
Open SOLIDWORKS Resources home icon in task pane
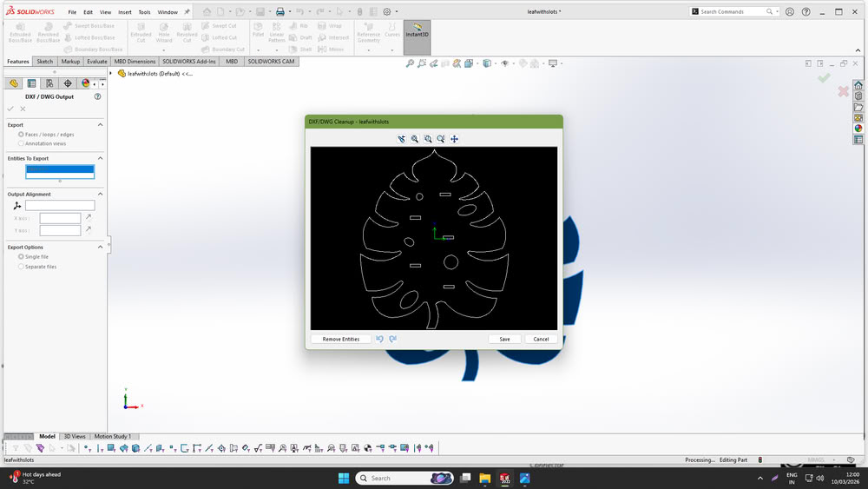tap(858, 85)
